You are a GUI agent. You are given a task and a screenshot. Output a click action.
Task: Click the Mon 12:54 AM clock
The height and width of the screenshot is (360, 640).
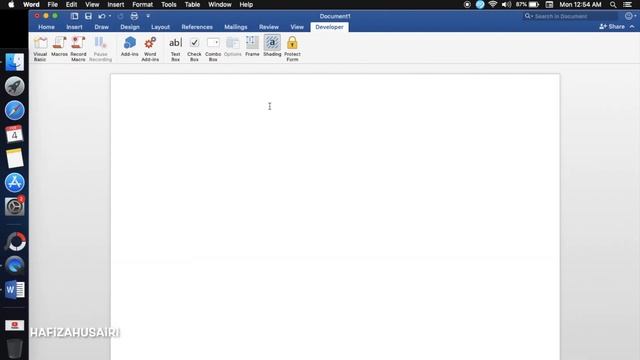(x=580, y=4)
